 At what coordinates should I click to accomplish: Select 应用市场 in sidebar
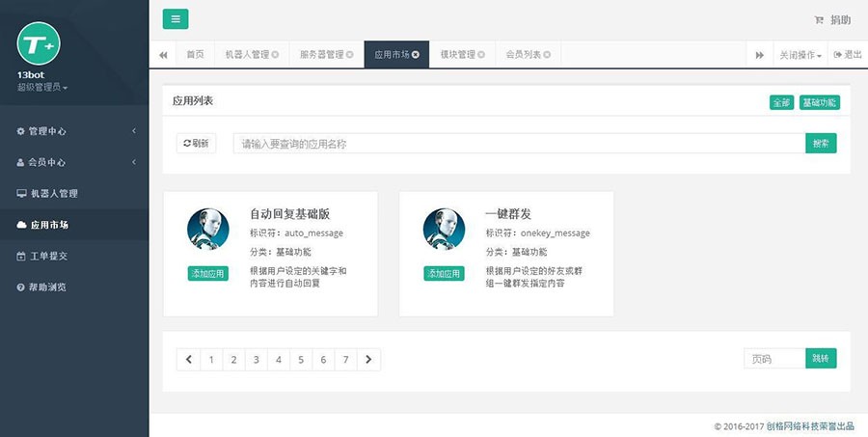(x=74, y=225)
